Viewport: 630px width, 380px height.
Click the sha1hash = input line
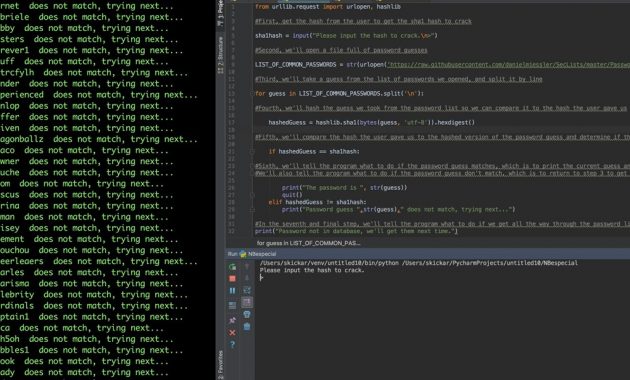click(346, 36)
